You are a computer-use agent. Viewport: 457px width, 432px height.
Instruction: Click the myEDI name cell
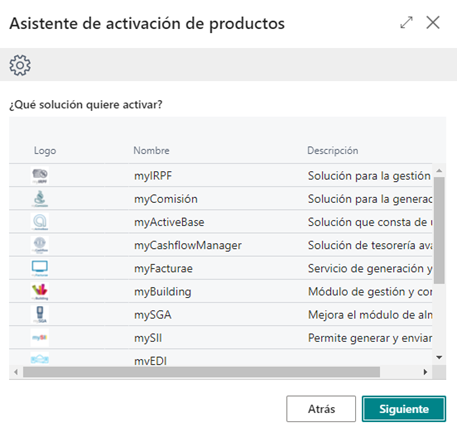(x=150, y=361)
